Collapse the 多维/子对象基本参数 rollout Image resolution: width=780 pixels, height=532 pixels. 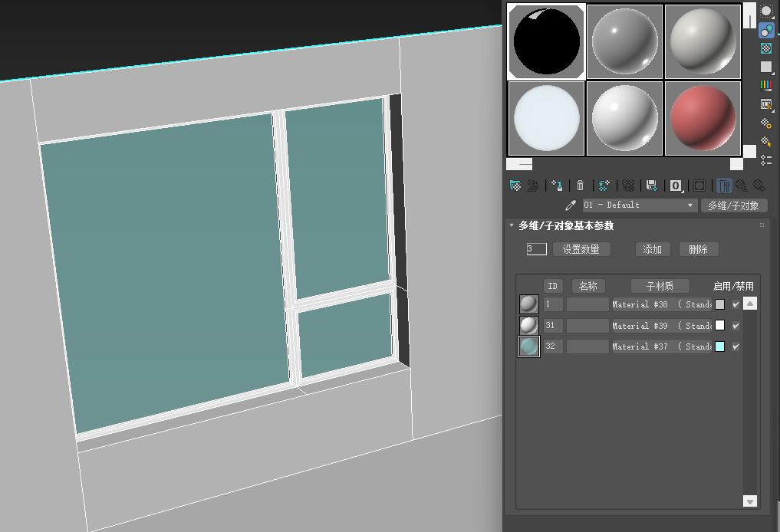point(512,226)
